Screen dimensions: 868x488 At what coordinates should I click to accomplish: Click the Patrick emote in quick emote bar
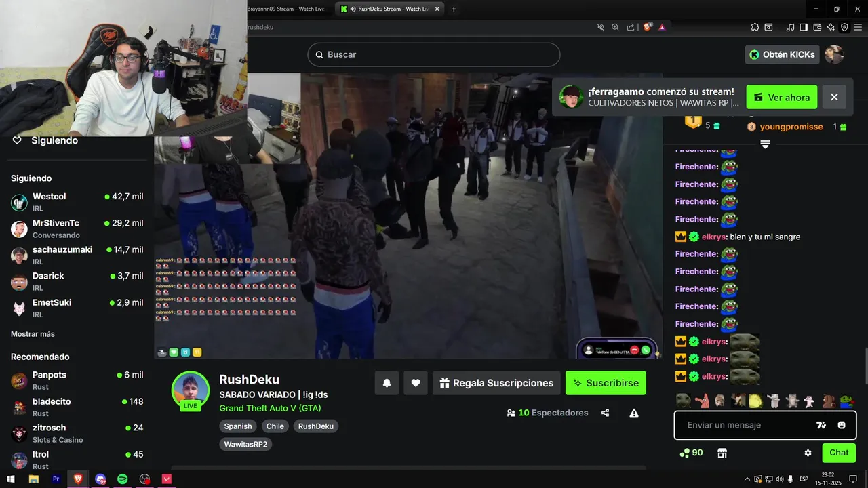click(702, 401)
